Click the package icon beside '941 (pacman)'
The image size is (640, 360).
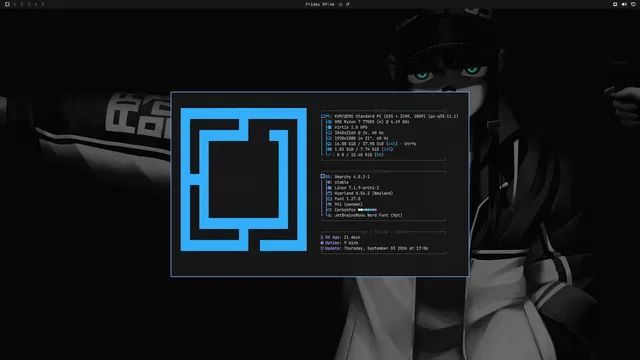click(x=329, y=204)
